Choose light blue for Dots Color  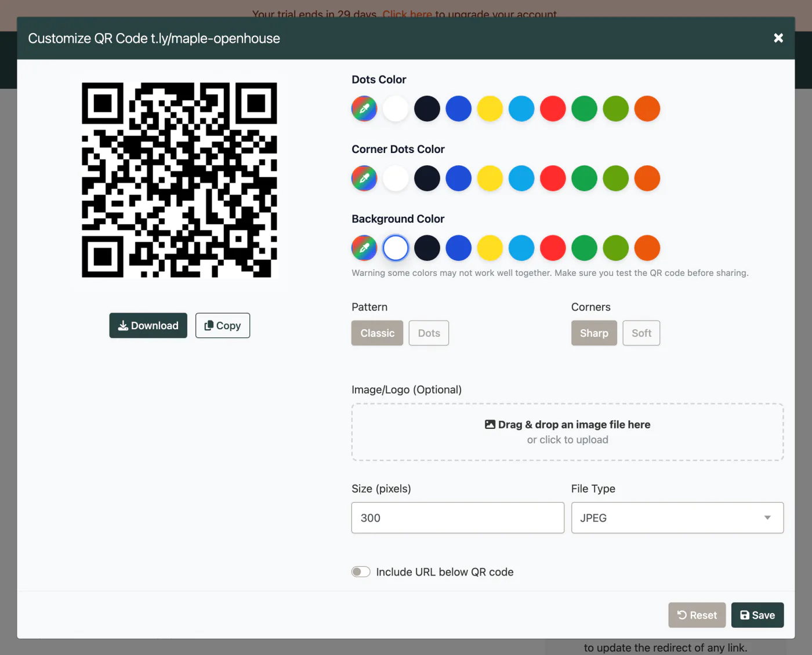[521, 108]
